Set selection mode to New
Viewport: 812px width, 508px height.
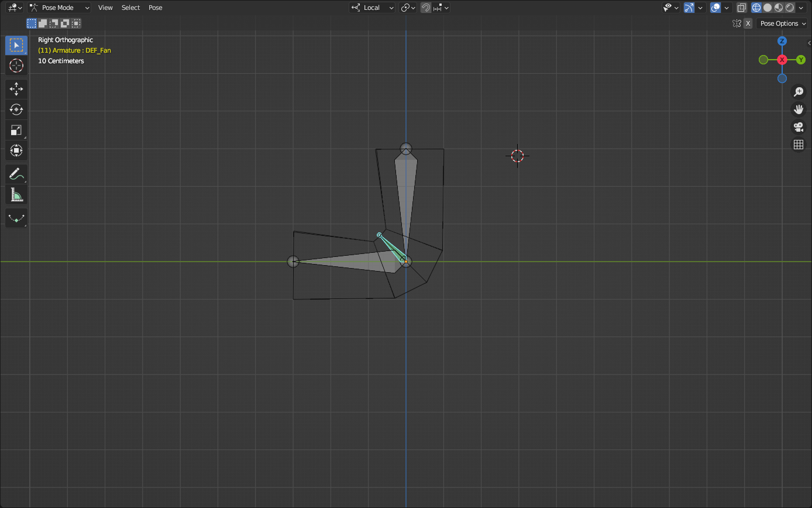pos(32,23)
